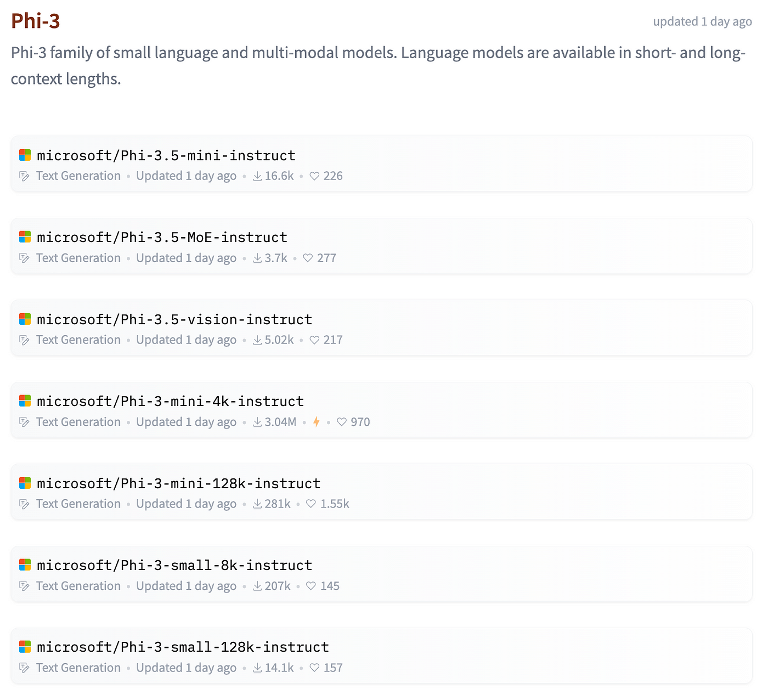Click the Text Generation icon under Phi-3.5-vision-instruct
Image resolution: width=768 pixels, height=700 pixels.
pyautogui.click(x=24, y=340)
